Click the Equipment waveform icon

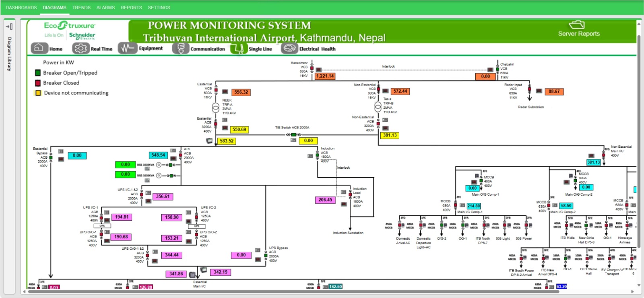(x=127, y=48)
